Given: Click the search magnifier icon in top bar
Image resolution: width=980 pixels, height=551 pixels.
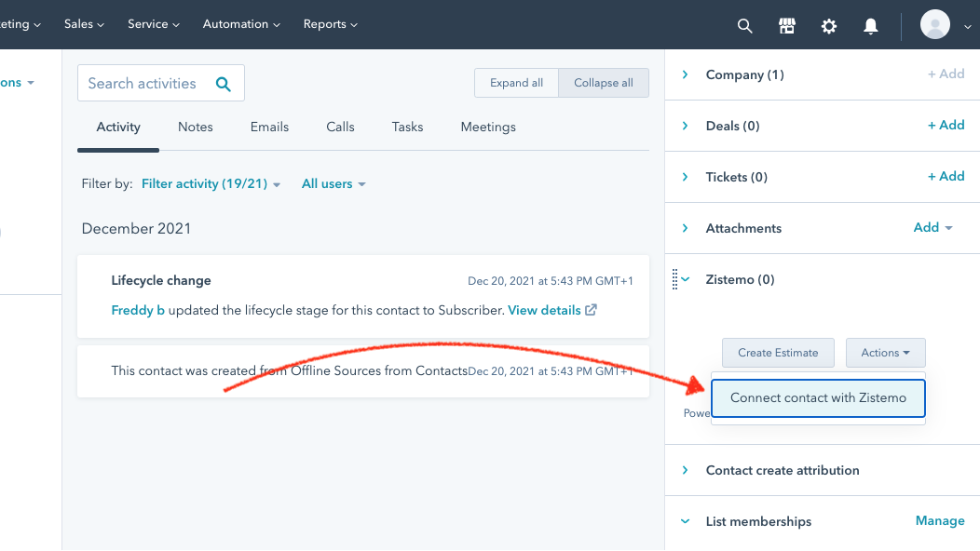Looking at the screenshot, I should 744,26.
